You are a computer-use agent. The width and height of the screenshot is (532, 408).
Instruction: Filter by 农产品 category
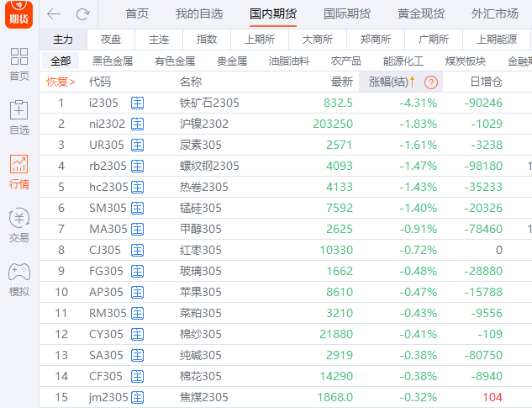345,61
